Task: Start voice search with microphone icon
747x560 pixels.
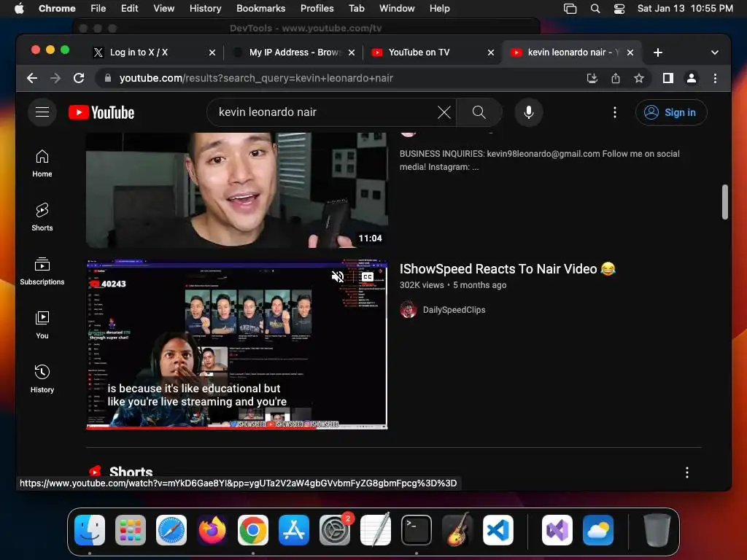Action: (x=528, y=112)
